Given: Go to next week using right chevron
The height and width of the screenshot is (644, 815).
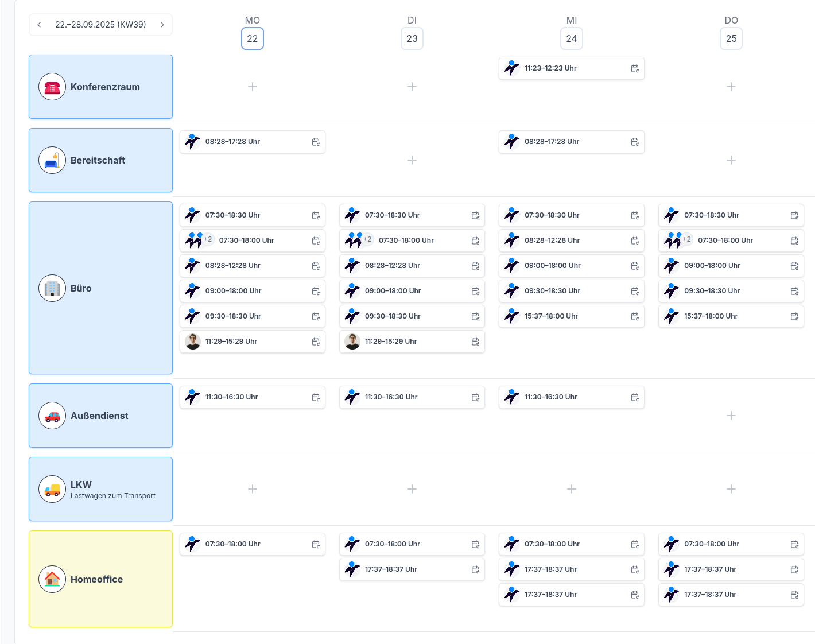Looking at the screenshot, I should click(162, 25).
